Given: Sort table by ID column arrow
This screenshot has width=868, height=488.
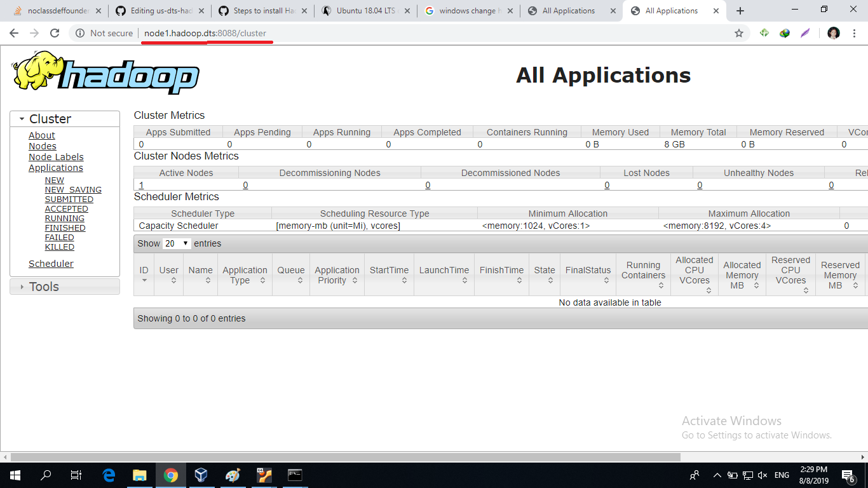Looking at the screenshot, I should click(144, 280).
